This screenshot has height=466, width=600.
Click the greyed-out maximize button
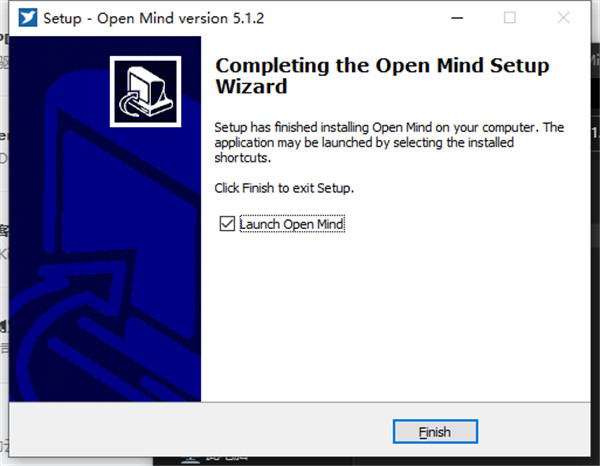pyautogui.click(x=510, y=18)
